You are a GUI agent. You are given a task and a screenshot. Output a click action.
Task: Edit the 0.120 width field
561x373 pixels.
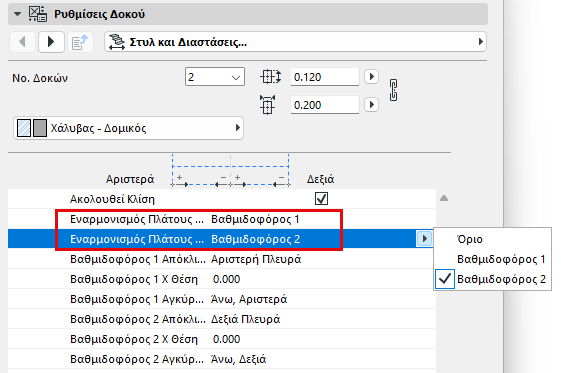325,77
